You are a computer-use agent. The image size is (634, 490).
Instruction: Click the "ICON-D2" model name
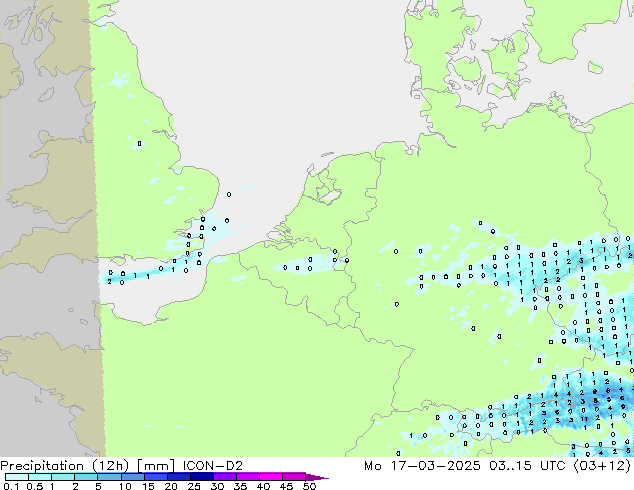[x=213, y=466]
